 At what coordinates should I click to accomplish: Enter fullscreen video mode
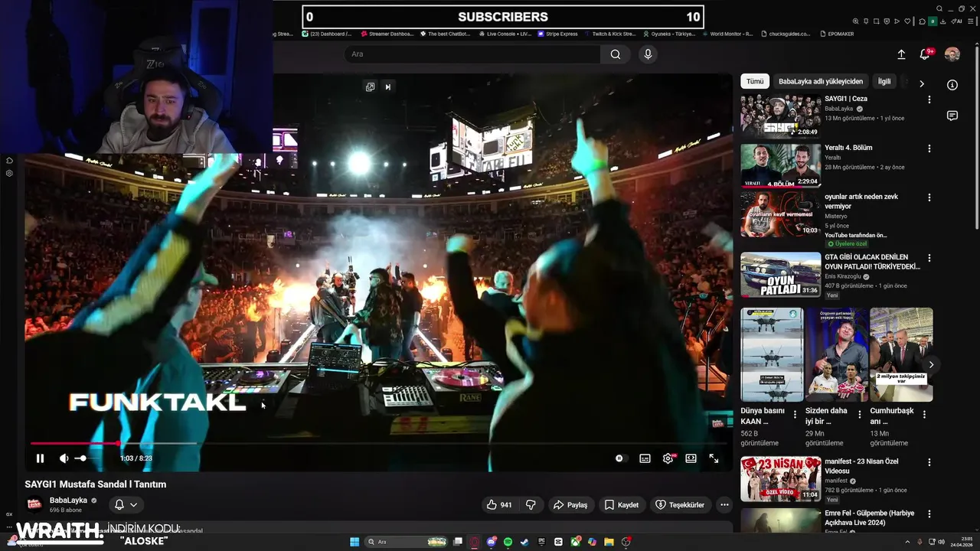click(714, 458)
